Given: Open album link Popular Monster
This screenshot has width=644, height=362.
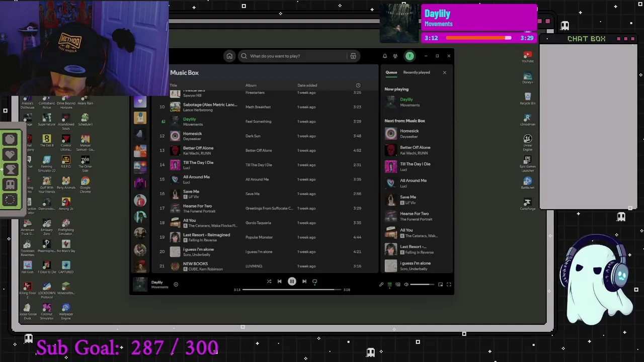Looking at the screenshot, I should (x=259, y=237).
